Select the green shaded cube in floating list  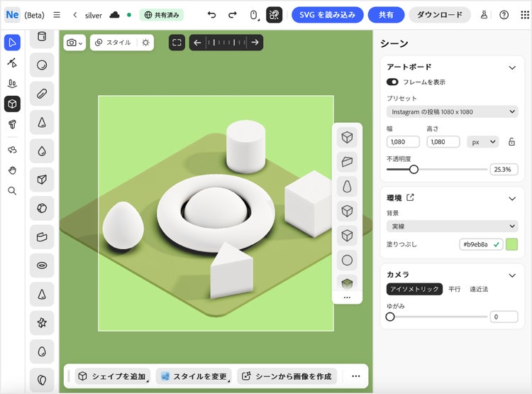tap(347, 283)
